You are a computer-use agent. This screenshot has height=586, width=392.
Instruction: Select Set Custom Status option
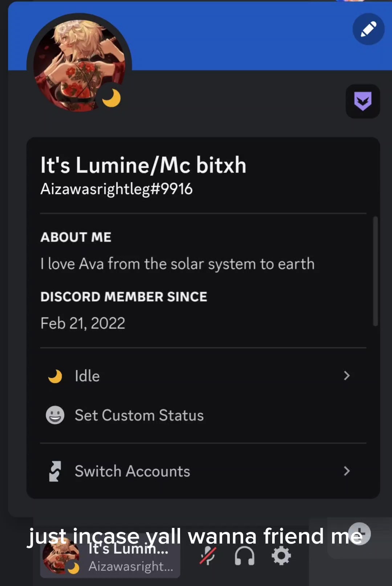pos(139,415)
